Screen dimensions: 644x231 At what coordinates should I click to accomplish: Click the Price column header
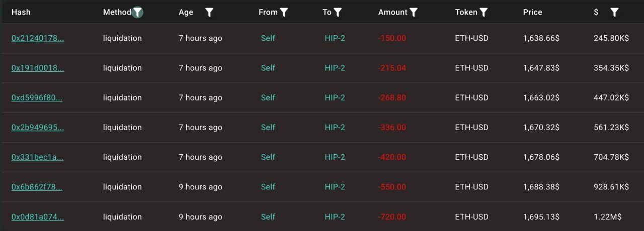pos(532,12)
